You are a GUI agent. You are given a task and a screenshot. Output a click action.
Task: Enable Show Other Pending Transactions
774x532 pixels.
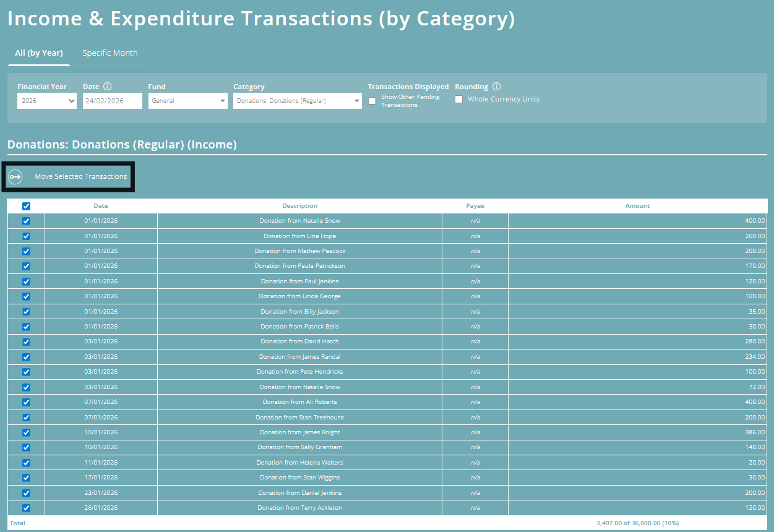[x=372, y=100]
